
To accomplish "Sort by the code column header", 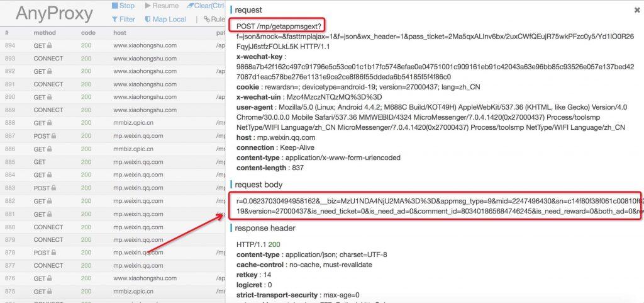I will 88,33.
